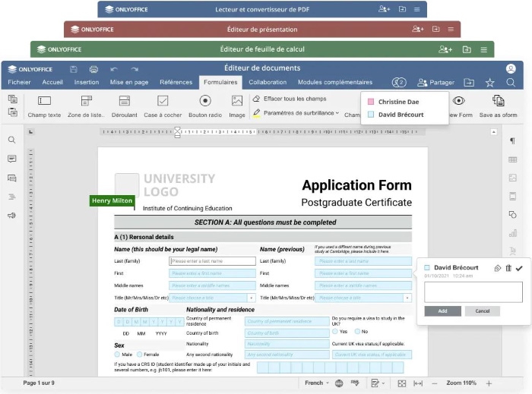The height and width of the screenshot is (394, 532).
Task: Open shape settings in right sidebar
Action: pyautogui.click(x=513, y=214)
